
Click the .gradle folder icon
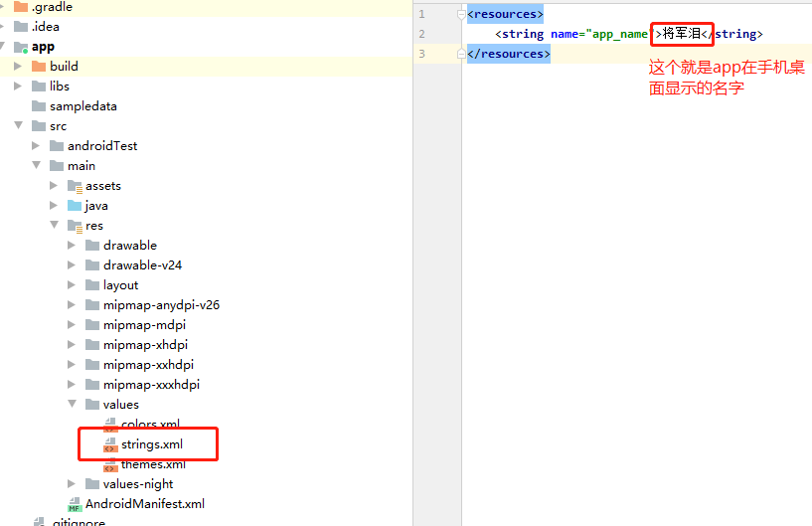click(x=21, y=7)
